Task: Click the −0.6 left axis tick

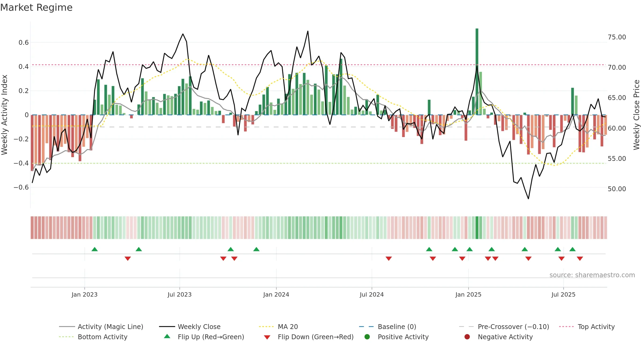Action: click(21, 187)
